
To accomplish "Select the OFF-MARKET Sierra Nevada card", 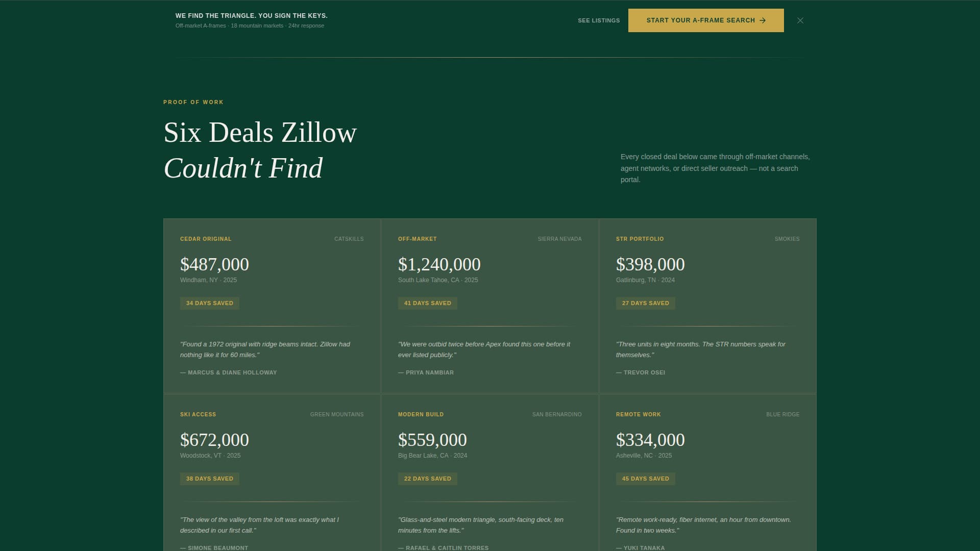I will point(489,306).
